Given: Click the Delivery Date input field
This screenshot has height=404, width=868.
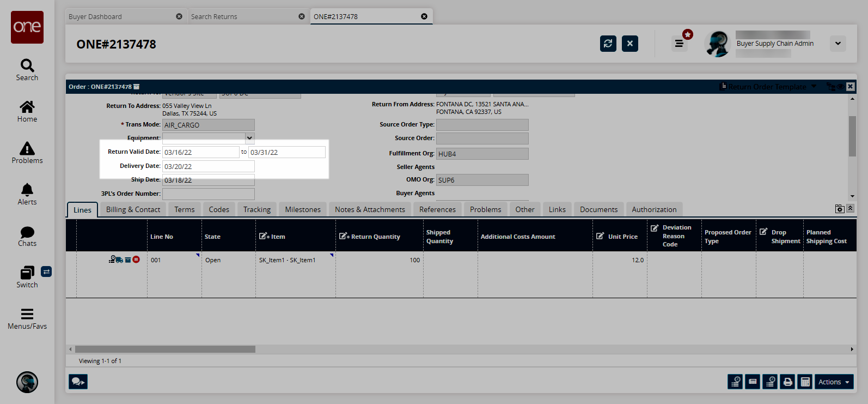Looking at the screenshot, I should point(208,166).
